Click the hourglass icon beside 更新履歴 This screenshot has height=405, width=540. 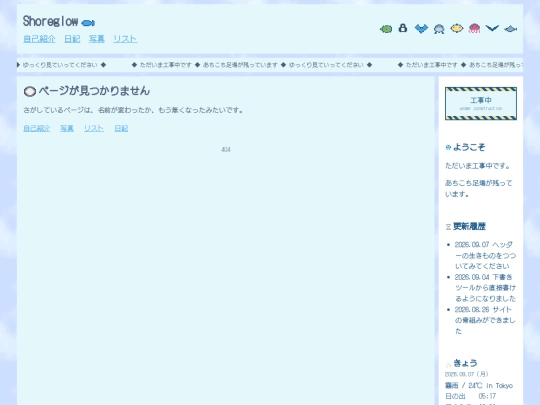448,227
